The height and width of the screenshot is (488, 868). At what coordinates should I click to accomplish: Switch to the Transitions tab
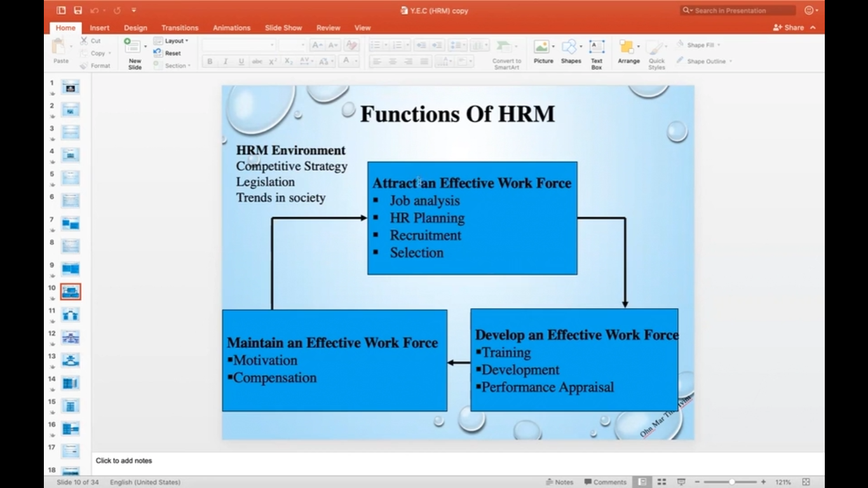click(x=180, y=28)
